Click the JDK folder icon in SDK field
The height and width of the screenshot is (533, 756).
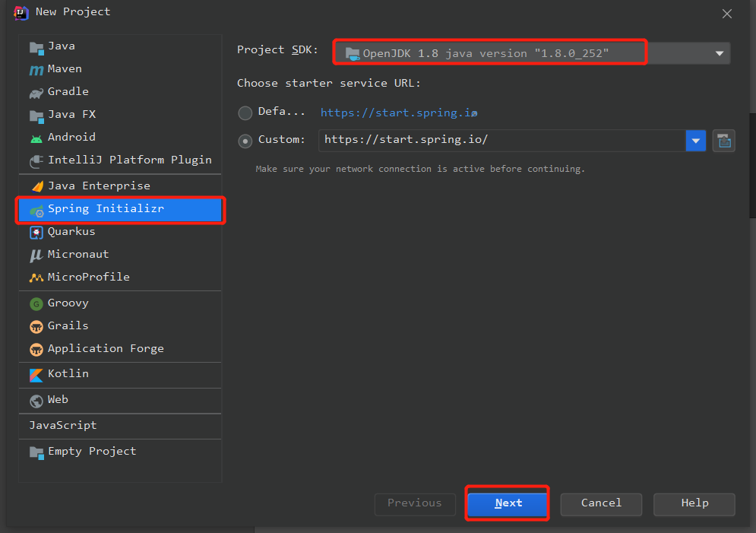(x=353, y=53)
